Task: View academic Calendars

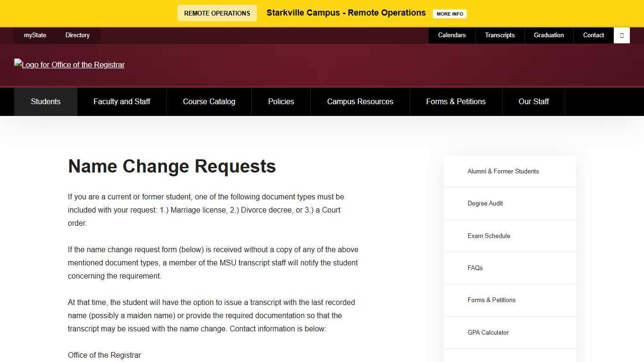Action: [452, 35]
